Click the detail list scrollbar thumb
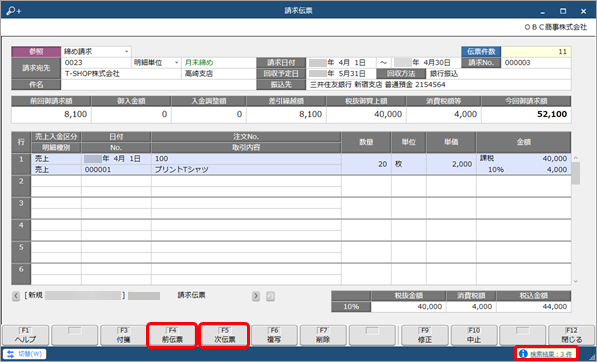Viewport: 597px width, 362px height. (576, 173)
